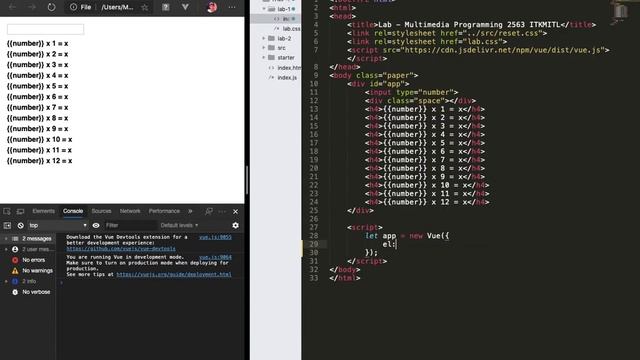Click the browser address bar path
The height and width of the screenshot is (360, 640).
[x=117, y=7]
